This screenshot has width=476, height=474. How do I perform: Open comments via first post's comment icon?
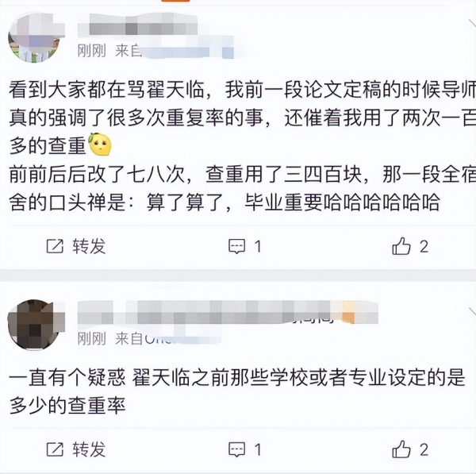point(236,246)
